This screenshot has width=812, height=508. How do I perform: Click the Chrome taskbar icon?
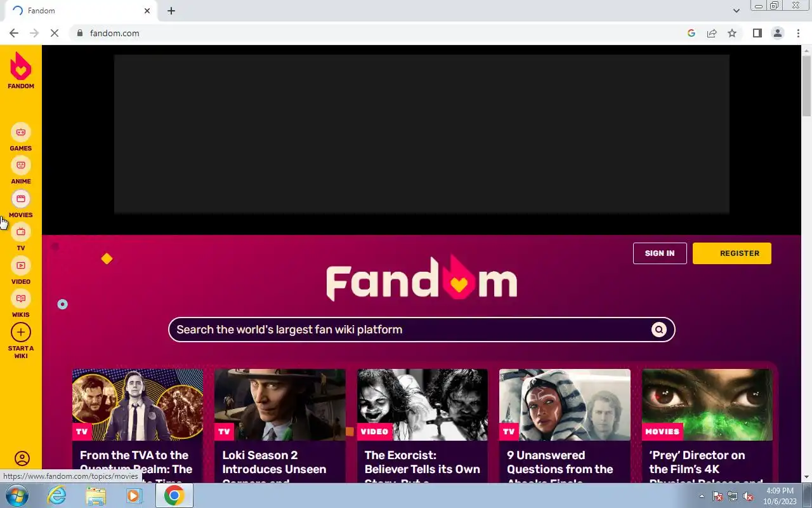[x=174, y=495]
